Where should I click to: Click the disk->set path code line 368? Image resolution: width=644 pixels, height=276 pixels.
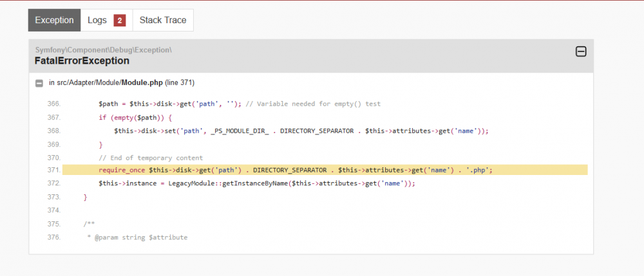[301, 131]
